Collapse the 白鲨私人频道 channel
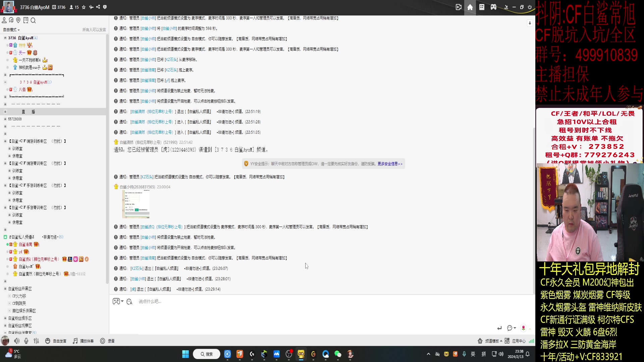Screen dimensions: 644x362 point(5,237)
